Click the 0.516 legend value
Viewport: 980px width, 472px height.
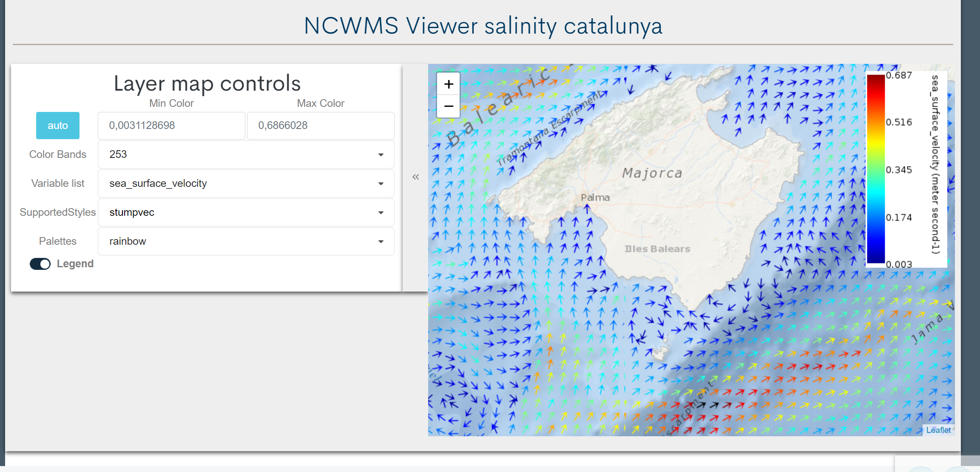899,123
